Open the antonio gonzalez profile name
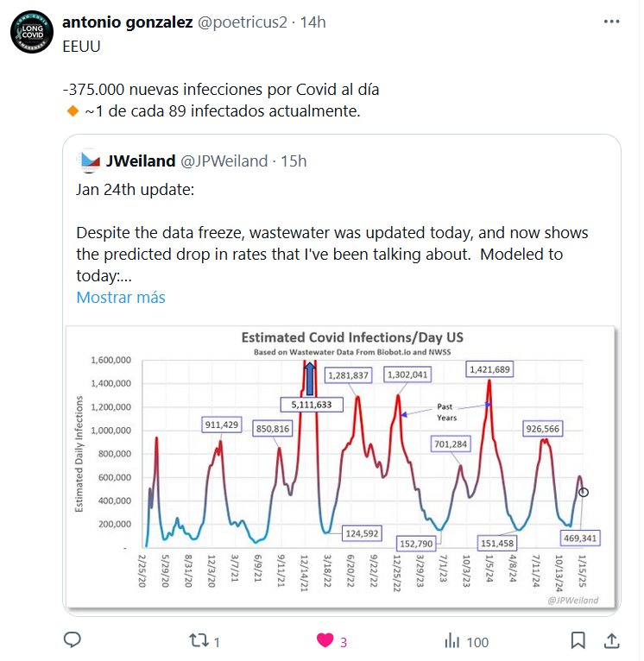This screenshot has height=661, width=644. click(128, 23)
